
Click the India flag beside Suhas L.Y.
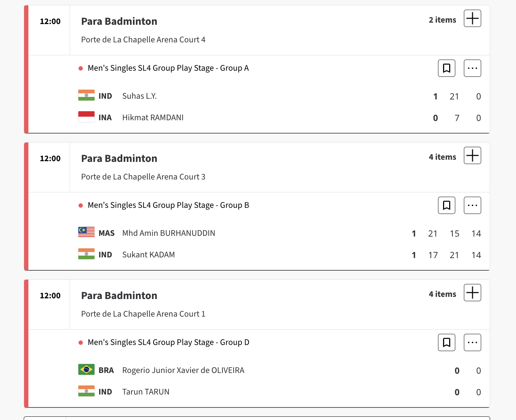coord(86,95)
